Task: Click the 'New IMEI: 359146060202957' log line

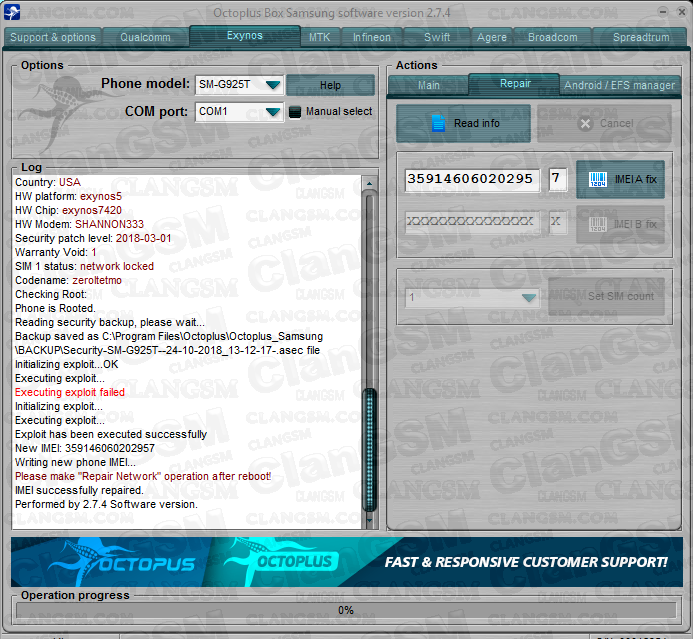Action: tap(85, 449)
